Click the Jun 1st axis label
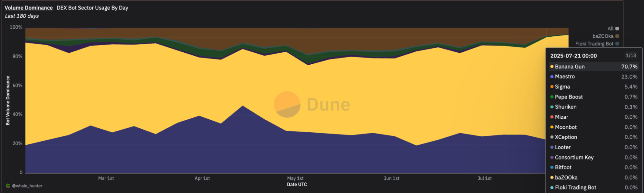 pos(391,178)
